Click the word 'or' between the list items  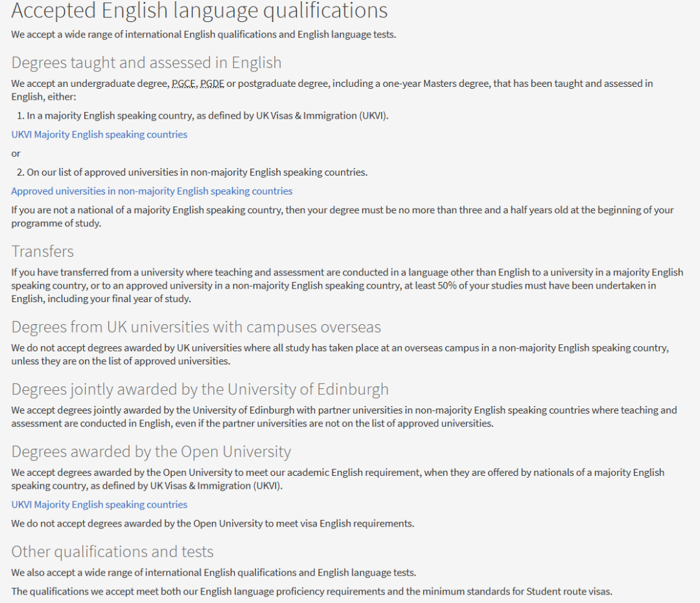[x=16, y=154]
